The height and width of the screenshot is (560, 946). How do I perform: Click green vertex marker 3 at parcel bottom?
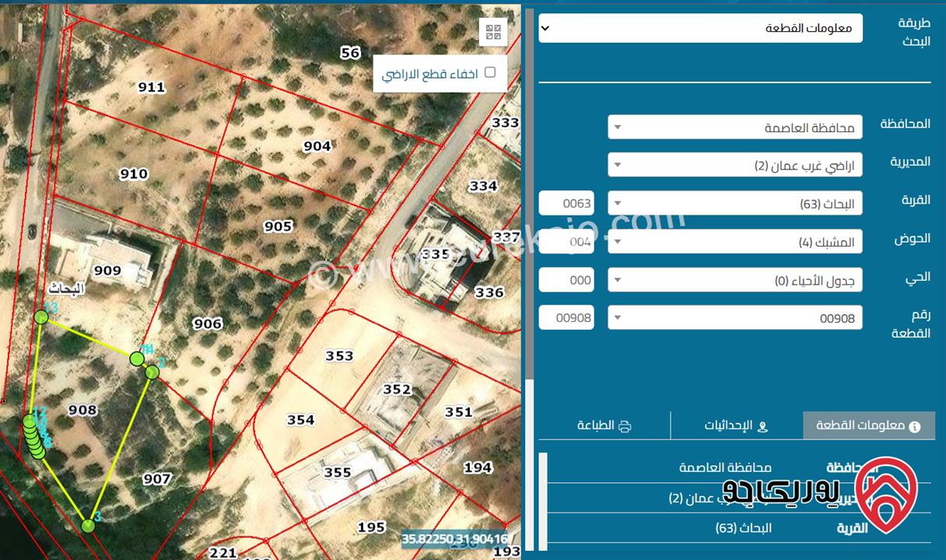pyautogui.click(x=88, y=526)
